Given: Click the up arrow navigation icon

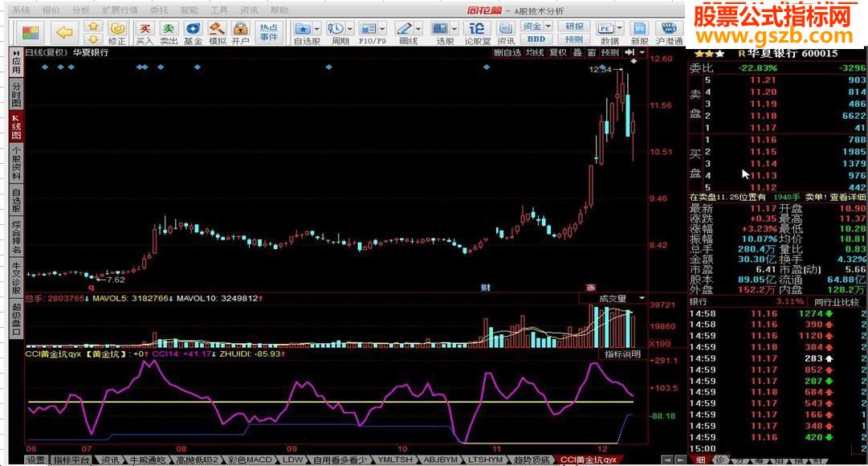Looking at the screenshot, I should coord(93,26).
